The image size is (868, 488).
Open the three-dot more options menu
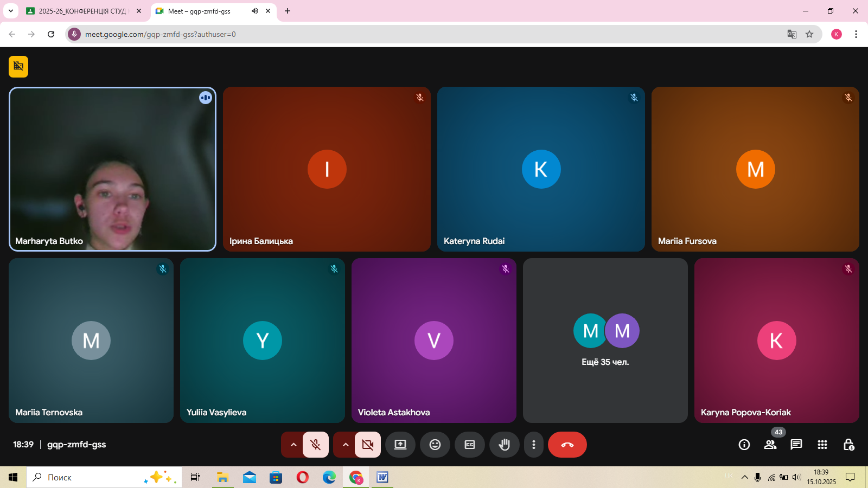[x=534, y=445]
